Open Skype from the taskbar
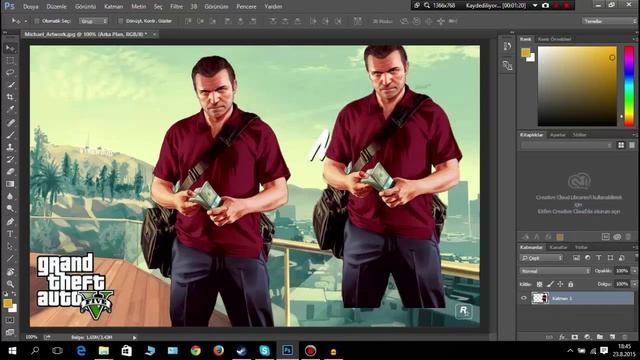Viewport: 640px width, 360px height. [264, 350]
